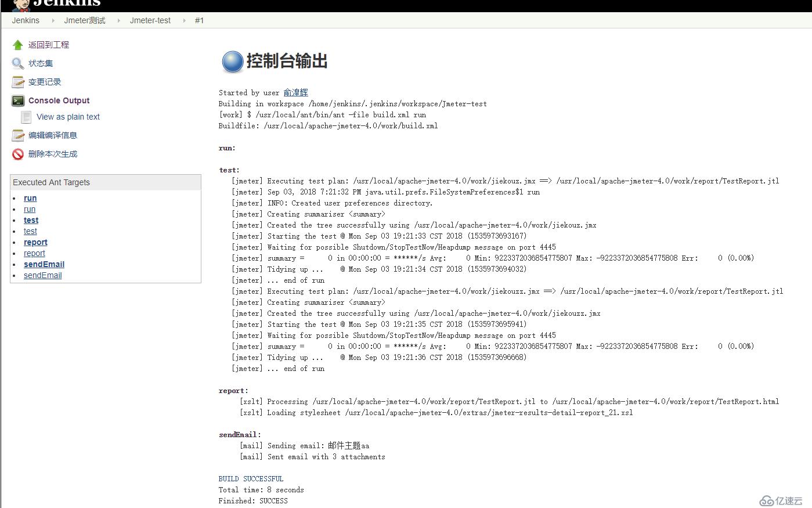
Task: Click the 'test:' target heading in console
Action: [x=229, y=170]
